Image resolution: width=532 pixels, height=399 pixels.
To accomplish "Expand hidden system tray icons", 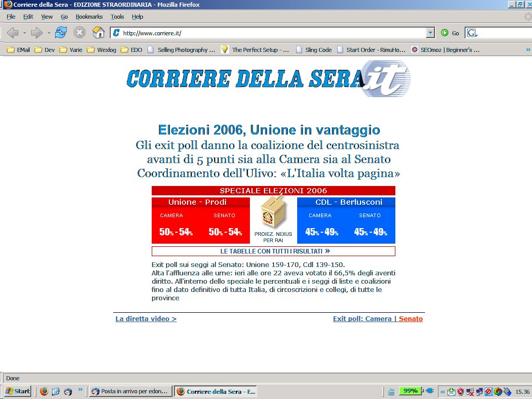I will click(443, 392).
